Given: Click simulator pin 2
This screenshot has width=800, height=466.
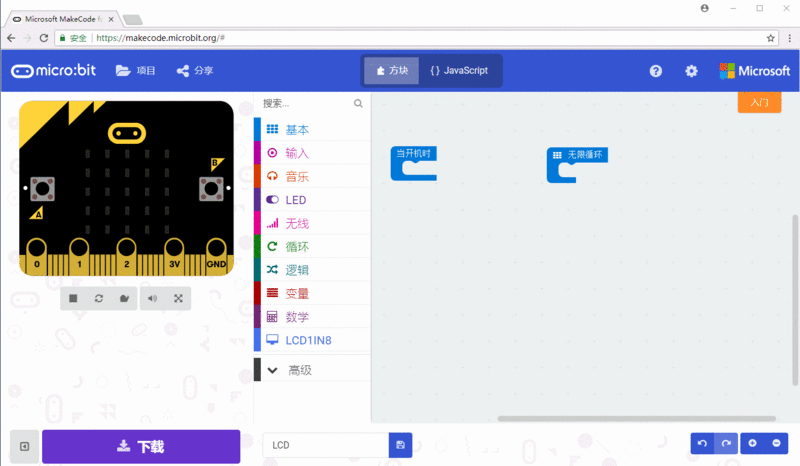Looking at the screenshot, I should pyautogui.click(x=127, y=256).
